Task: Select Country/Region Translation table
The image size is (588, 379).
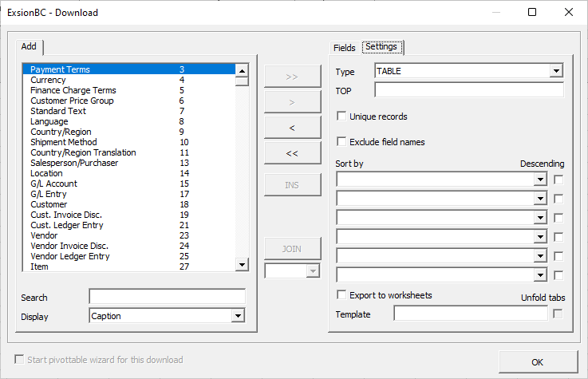Action: point(128,152)
